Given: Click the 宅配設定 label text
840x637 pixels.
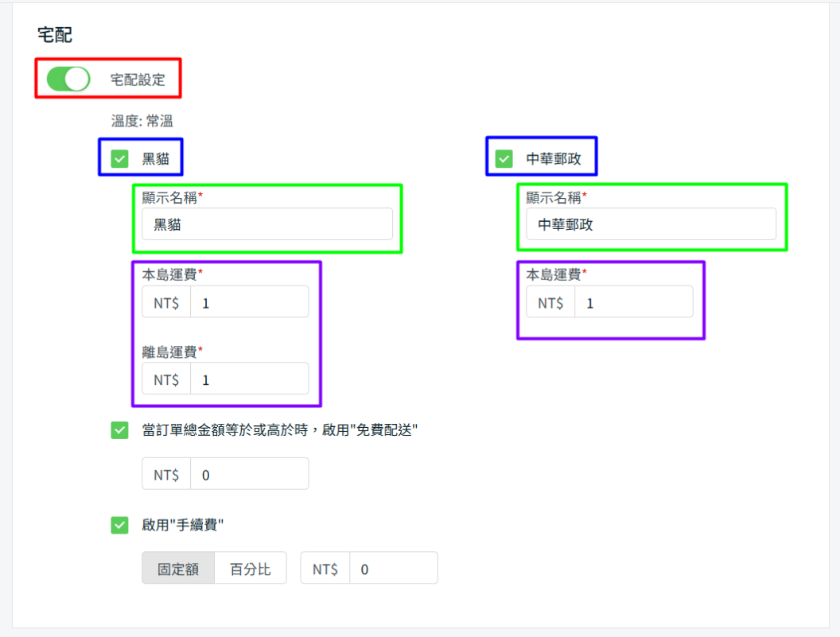Looking at the screenshot, I should pyautogui.click(x=138, y=80).
